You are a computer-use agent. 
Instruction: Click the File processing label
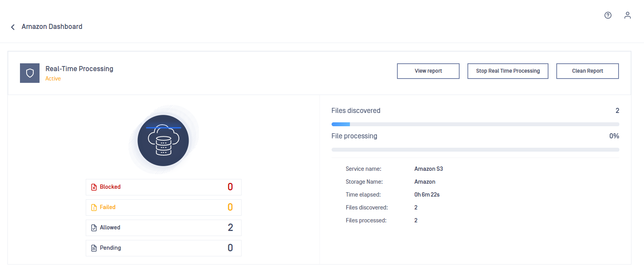coord(354,136)
